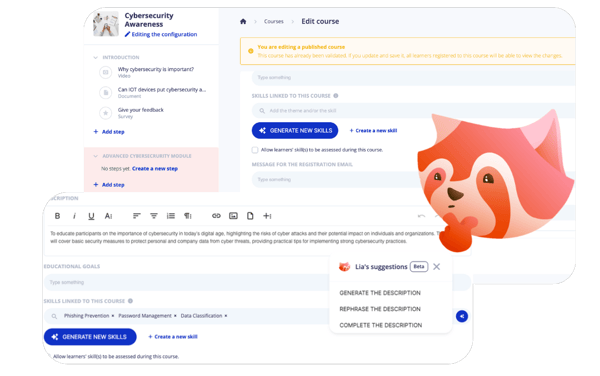Collapse the Introduction section
The width and height of the screenshot is (600, 376).
(x=95, y=57)
